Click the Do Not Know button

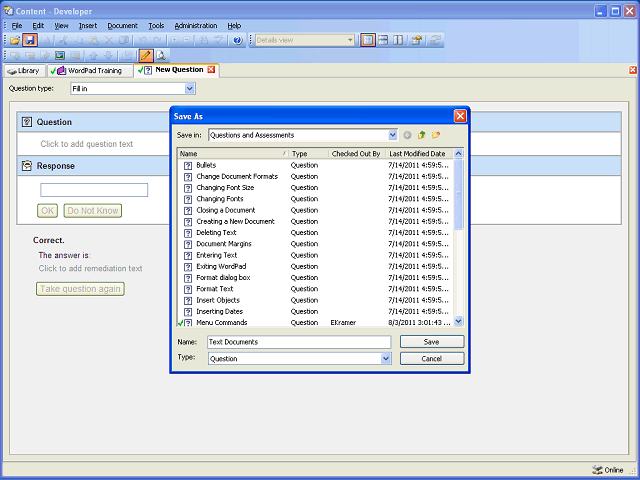tap(93, 211)
